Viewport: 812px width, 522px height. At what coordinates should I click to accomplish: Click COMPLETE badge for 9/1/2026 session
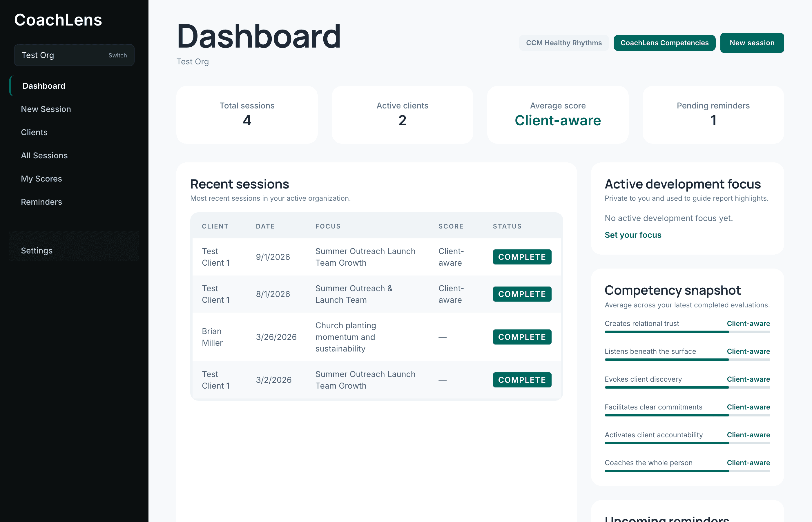522,257
